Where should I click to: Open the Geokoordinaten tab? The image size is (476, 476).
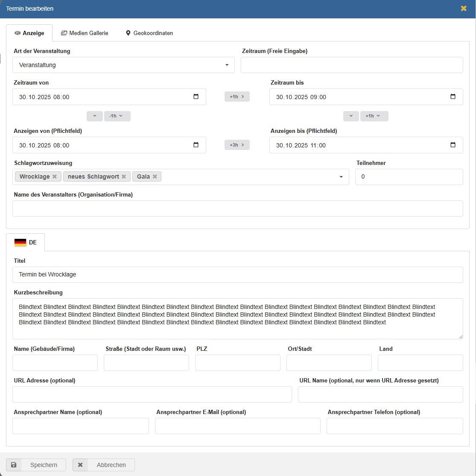coord(149,33)
